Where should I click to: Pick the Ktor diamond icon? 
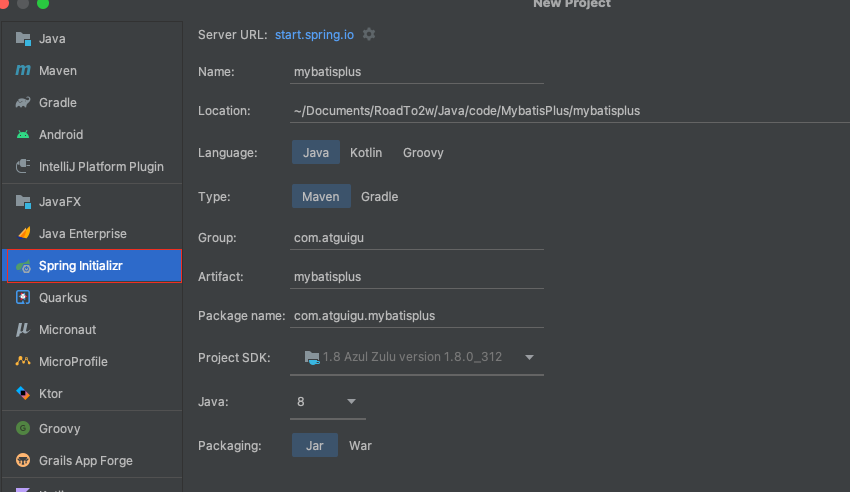(23, 393)
